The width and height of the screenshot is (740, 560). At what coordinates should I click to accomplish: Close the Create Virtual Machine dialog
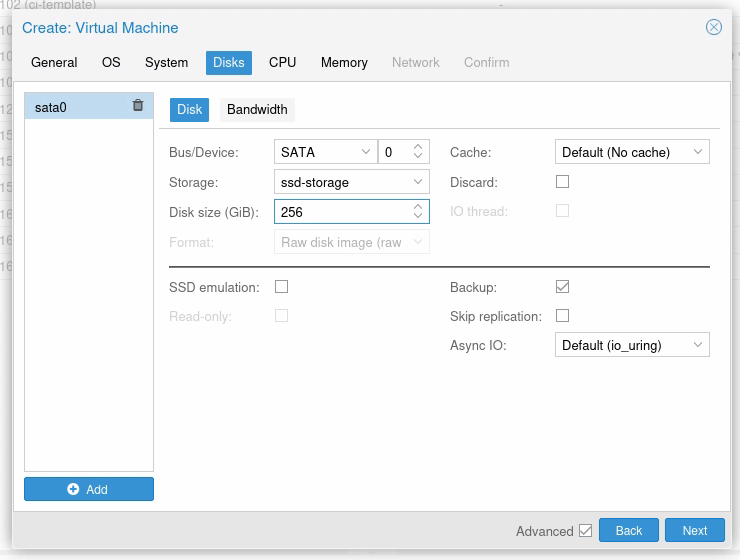[714, 27]
